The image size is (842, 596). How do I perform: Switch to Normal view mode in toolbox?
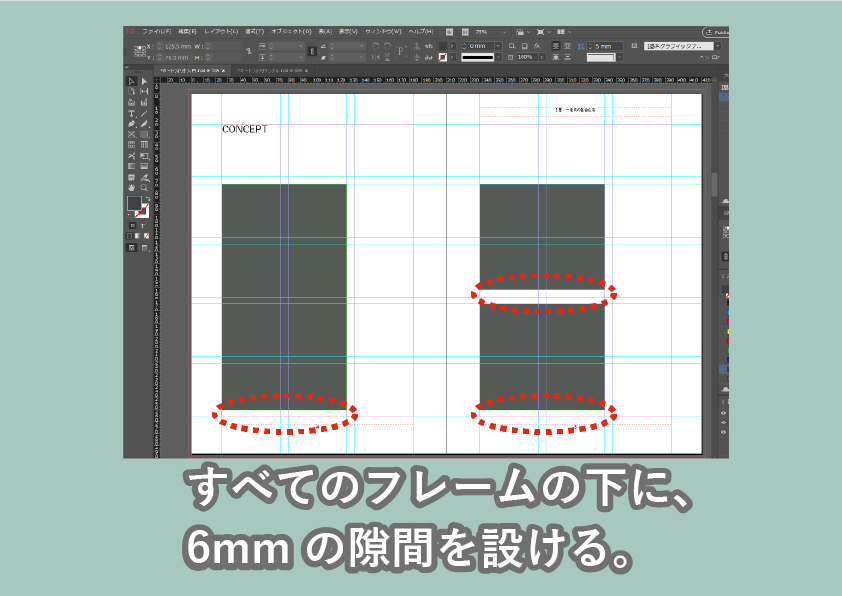click(x=132, y=248)
